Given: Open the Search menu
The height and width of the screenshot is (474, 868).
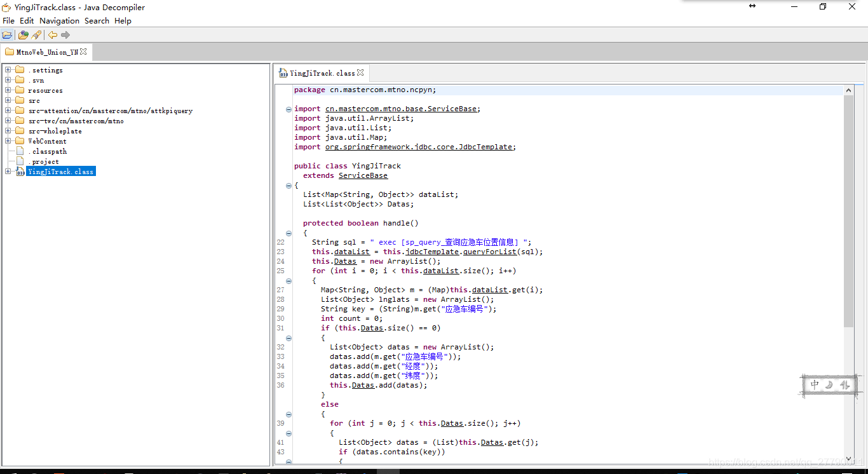Looking at the screenshot, I should [97, 20].
